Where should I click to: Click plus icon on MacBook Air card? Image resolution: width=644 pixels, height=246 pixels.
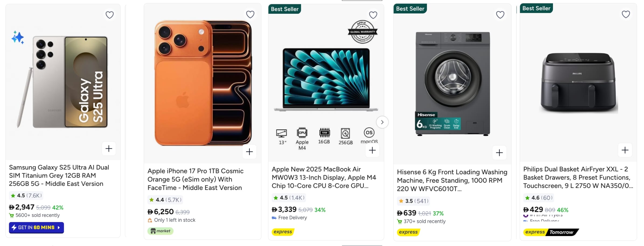tap(372, 150)
